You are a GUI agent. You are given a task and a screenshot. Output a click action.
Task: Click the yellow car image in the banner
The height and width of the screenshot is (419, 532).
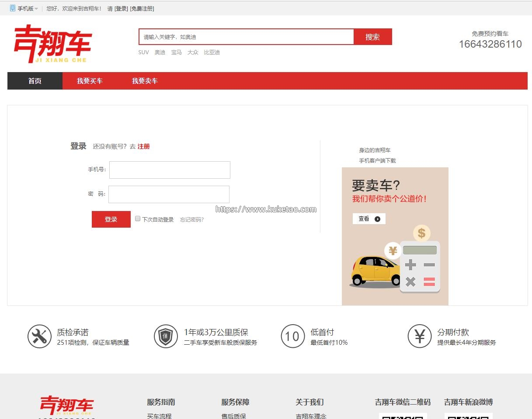(x=375, y=271)
